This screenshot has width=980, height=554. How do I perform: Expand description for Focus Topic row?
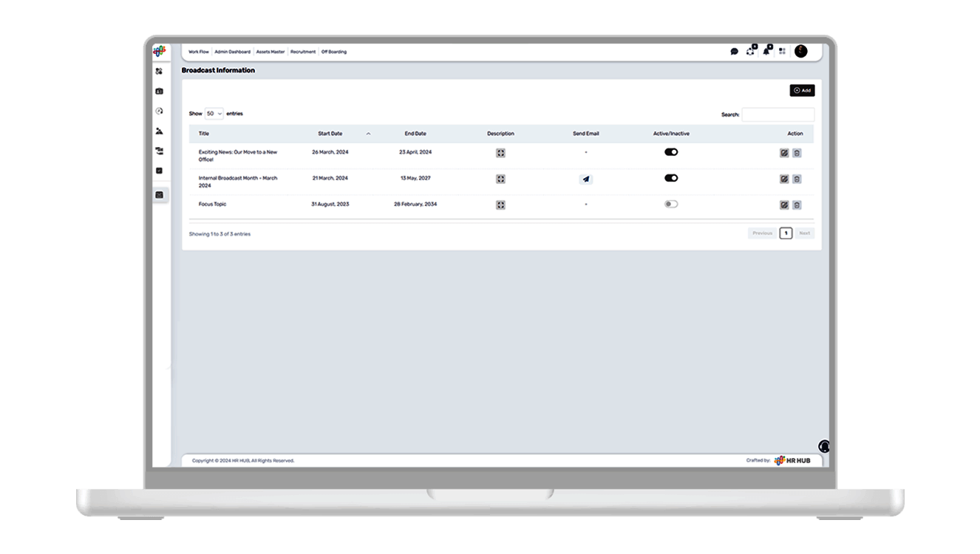click(x=500, y=205)
